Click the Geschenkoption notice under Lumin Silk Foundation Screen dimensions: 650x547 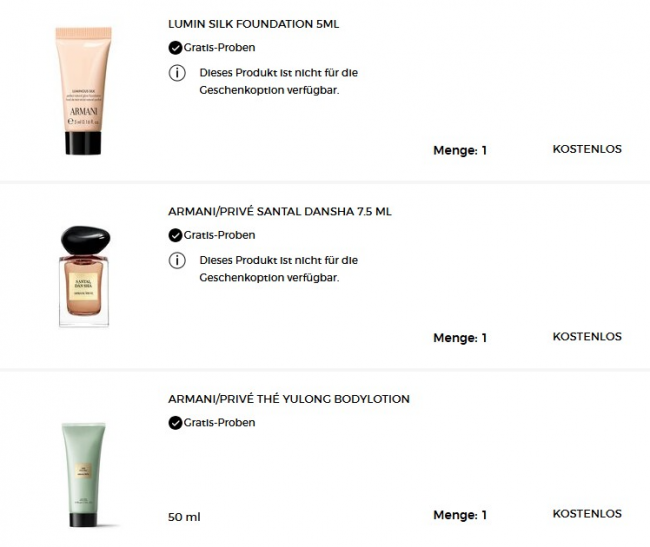(x=279, y=81)
